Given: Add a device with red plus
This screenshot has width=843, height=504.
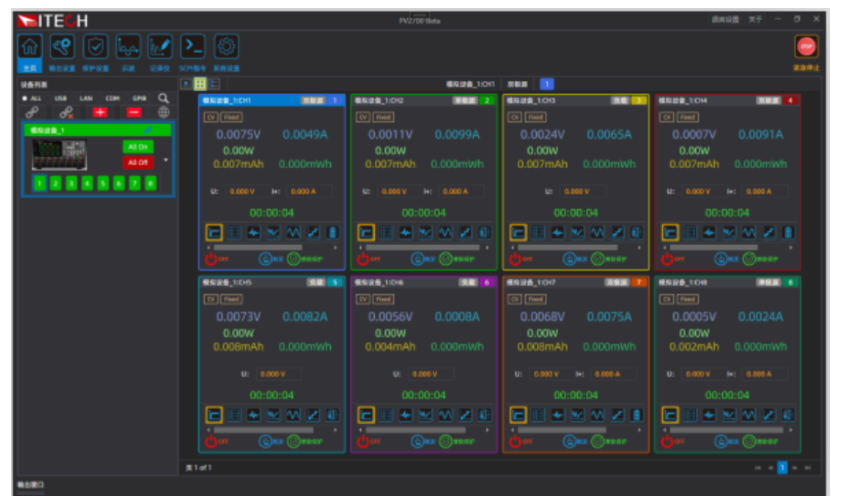Looking at the screenshot, I should coord(100,112).
